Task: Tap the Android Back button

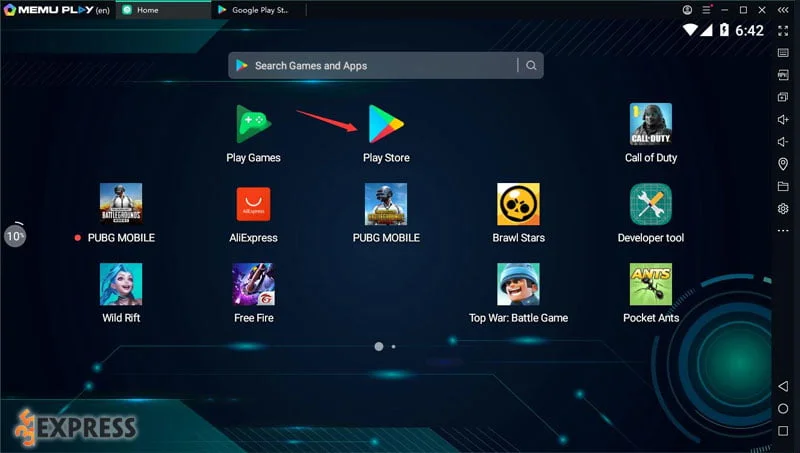Action: (783, 386)
